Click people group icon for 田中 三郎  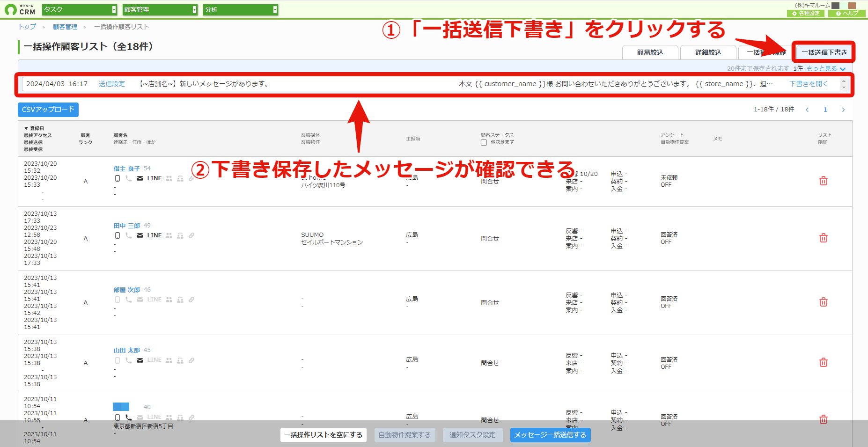click(169, 235)
